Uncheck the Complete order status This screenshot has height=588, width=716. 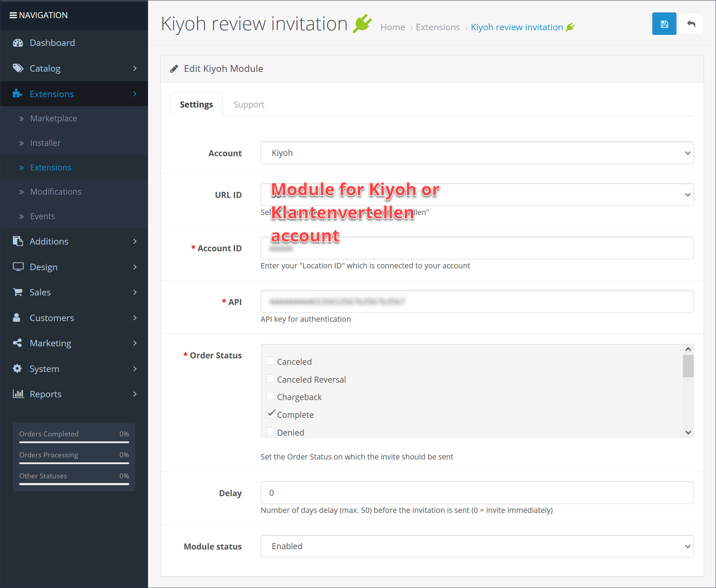point(270,414)
